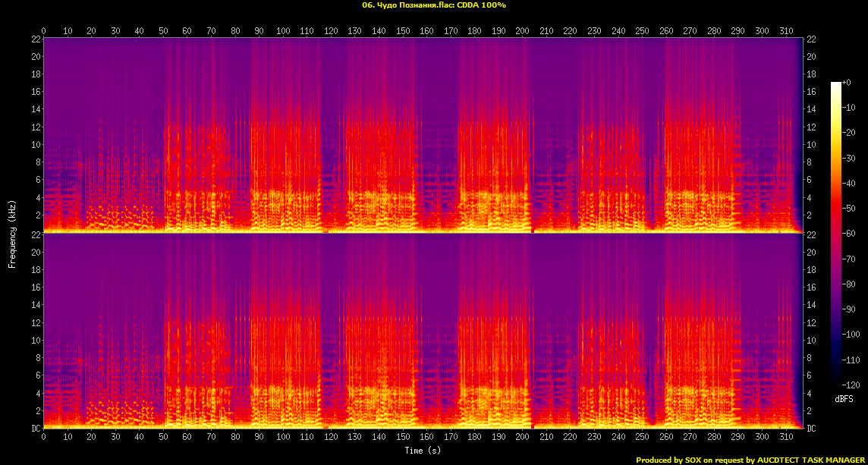Viewport: 868px width, 465px height.
Task: Click the -30 label on the dBFS scale
Action: (851, 158)
